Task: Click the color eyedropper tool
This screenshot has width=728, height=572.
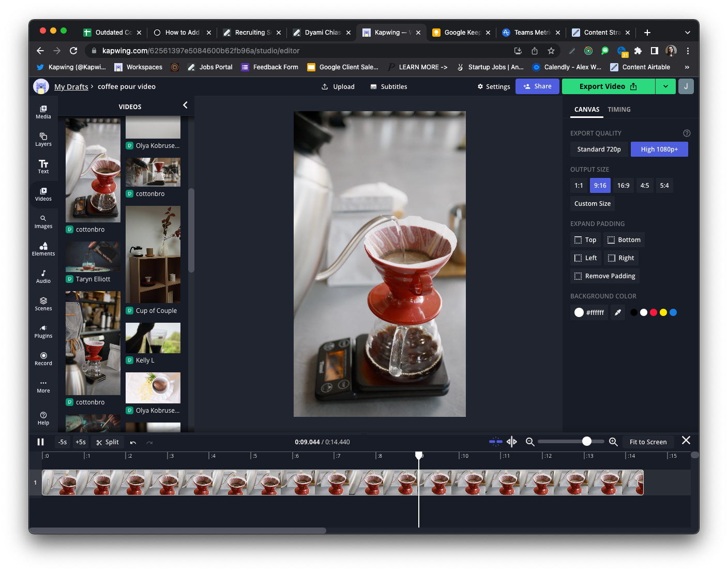Action: pos(618,312)
